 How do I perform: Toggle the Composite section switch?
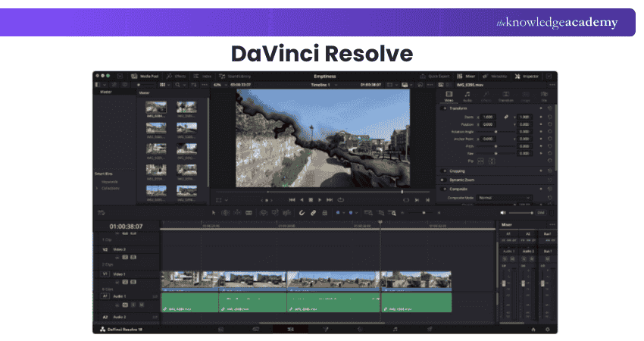(443, 189)
